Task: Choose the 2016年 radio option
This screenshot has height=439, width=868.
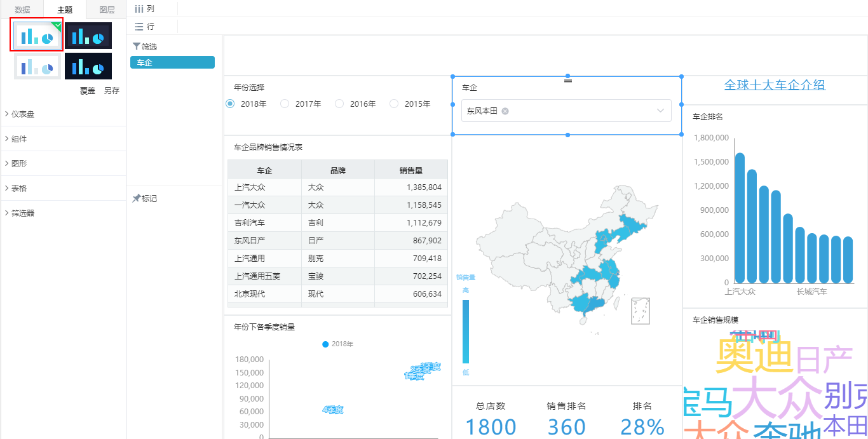Action: click(339, 104)
